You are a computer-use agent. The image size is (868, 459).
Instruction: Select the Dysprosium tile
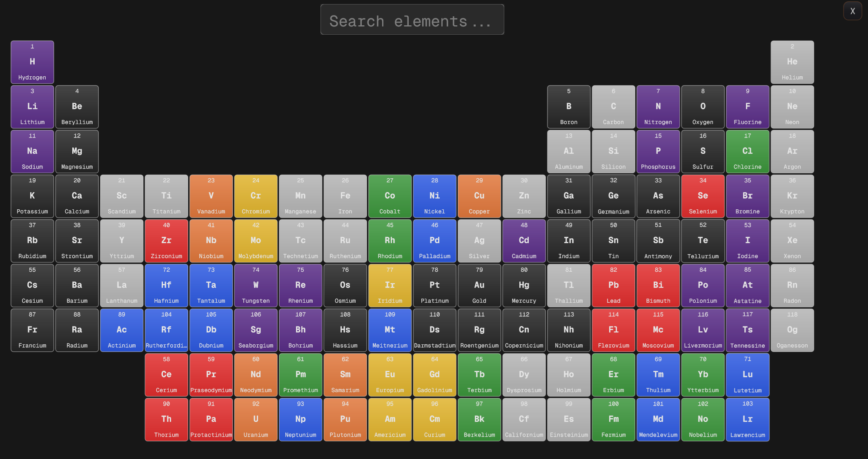point(524,375)
